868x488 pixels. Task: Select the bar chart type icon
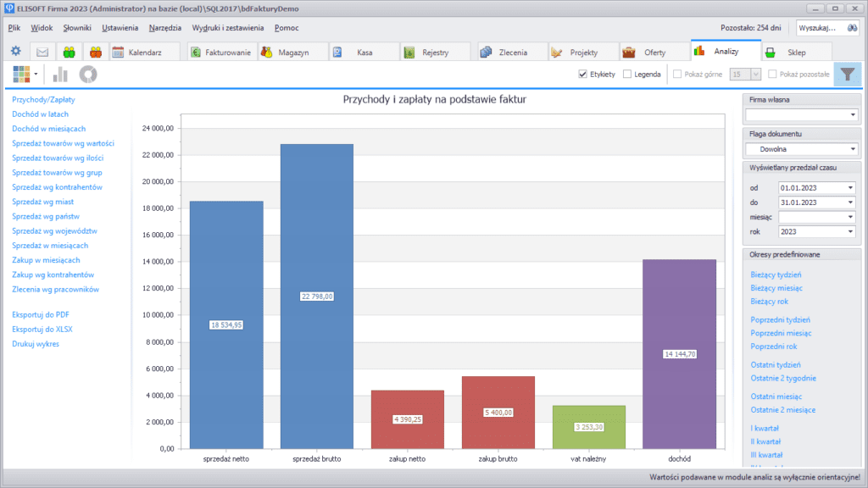[x=61, y=75]
